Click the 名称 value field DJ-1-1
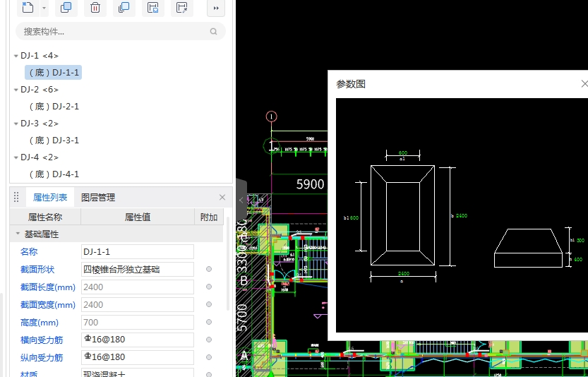This screenshot has width=588, height=377. point(138,252)
